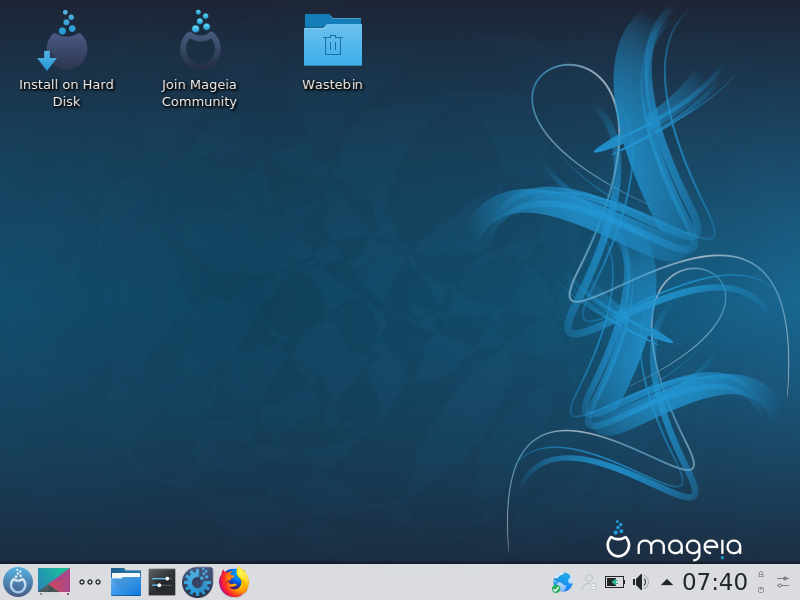
Task: Open the Mageia application launcher menu
Action: [x=18, y=582]
